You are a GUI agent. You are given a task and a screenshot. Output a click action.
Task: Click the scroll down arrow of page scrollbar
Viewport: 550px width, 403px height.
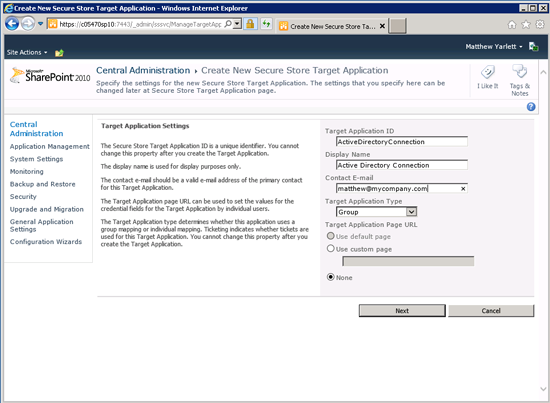click(543, 389)
